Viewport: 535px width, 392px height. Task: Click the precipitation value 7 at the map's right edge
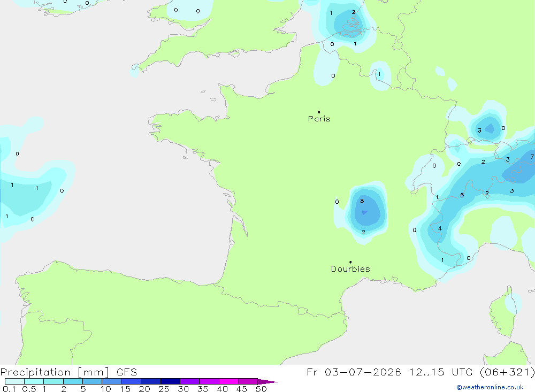(x=532, y=157)
